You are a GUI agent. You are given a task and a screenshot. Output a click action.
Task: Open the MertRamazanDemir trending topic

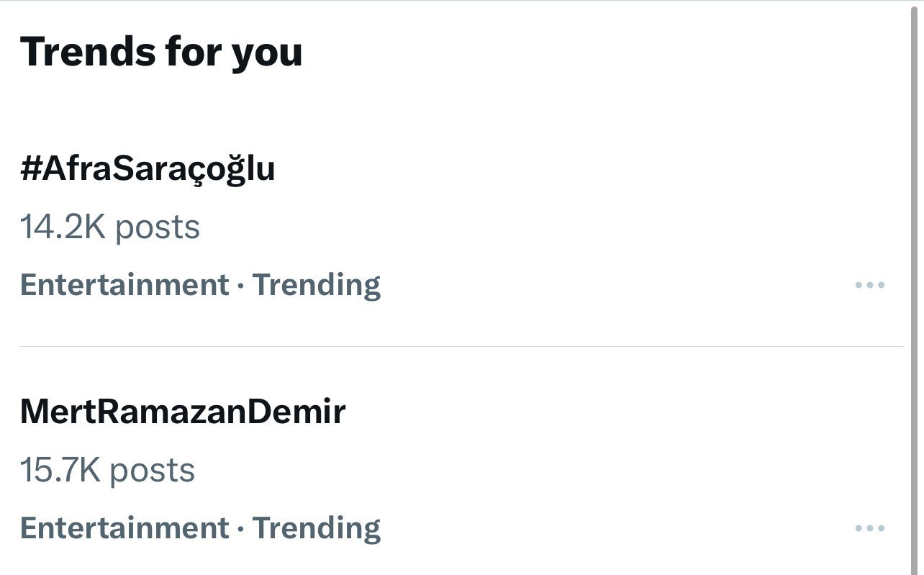[x=183, y=412]
